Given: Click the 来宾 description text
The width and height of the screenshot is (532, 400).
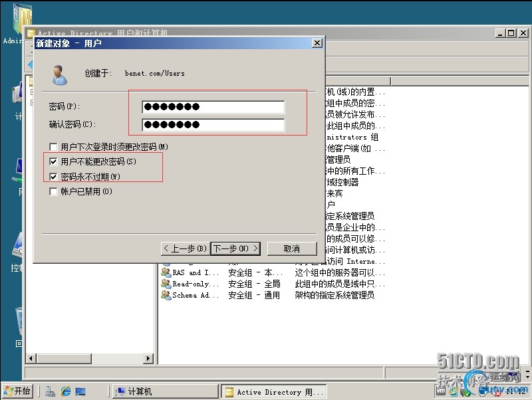Looking at the screenshot, I should pyautogui.click(x=334, y=193).
